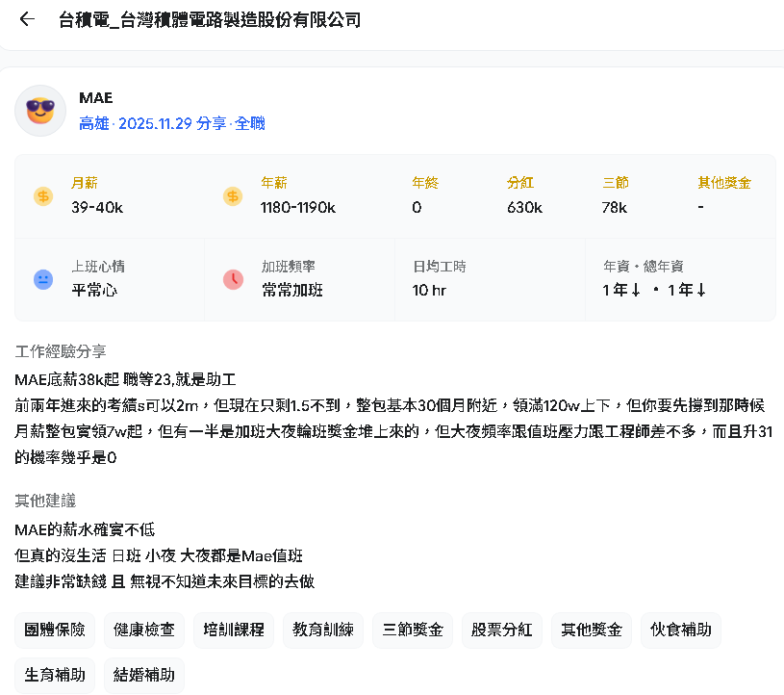
Task: Click the annual salary value 1180-1190k
Action: [298, 207]
